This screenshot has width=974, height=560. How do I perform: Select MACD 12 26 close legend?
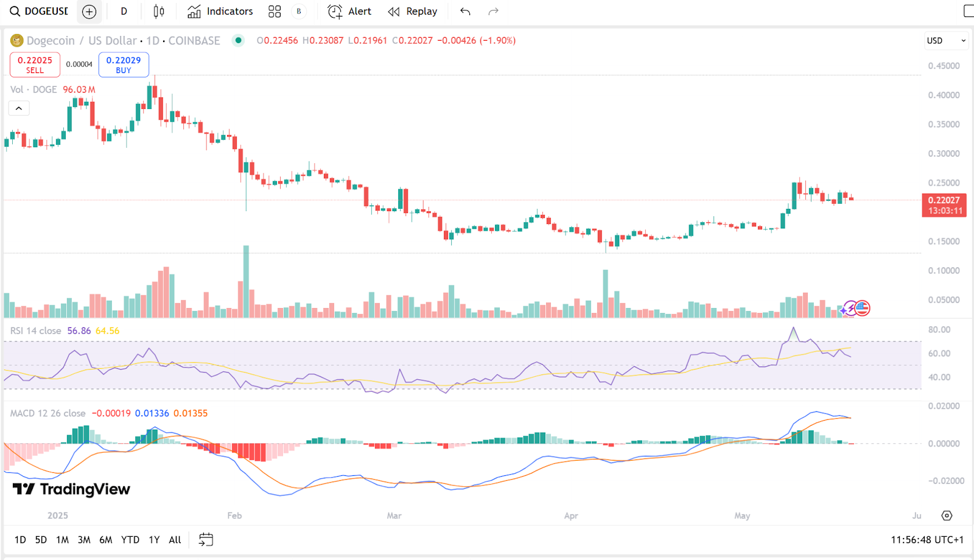pos(47,413)
